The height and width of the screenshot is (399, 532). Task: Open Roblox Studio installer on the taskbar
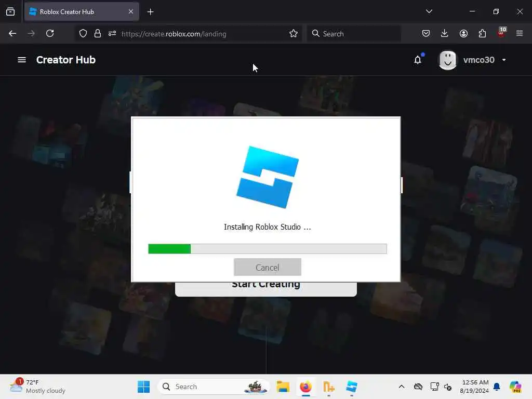click(352, 387)
